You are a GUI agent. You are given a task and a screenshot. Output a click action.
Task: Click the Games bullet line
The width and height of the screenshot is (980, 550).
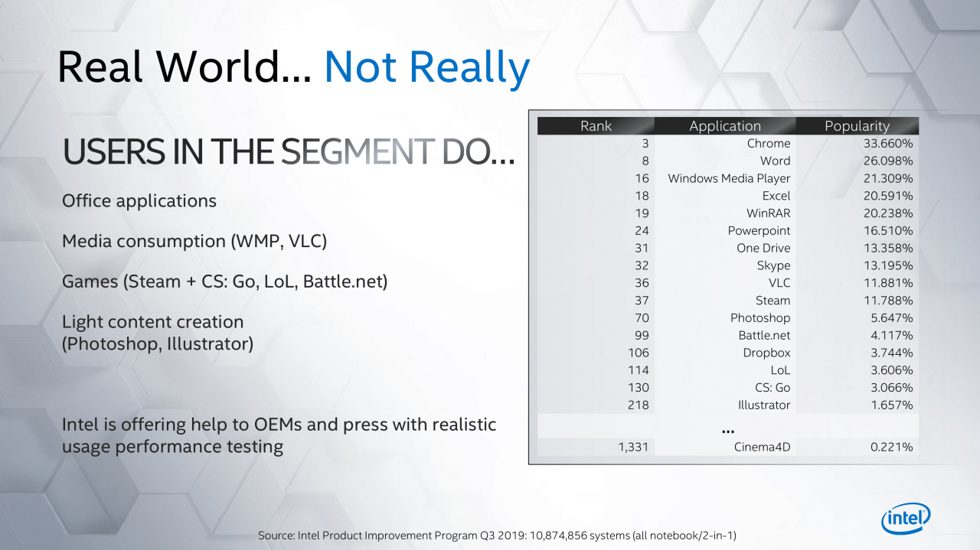click(225, 282)
